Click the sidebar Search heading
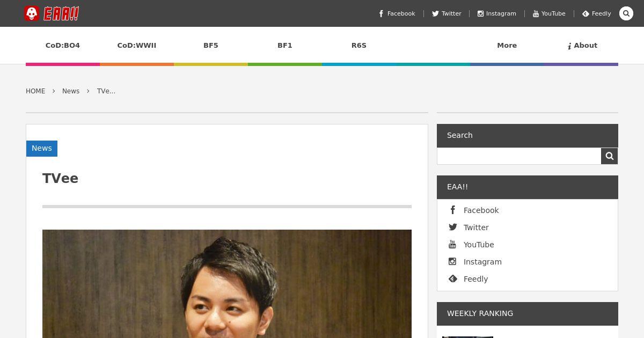Screen dimensions: 644x338 point(460,135)
